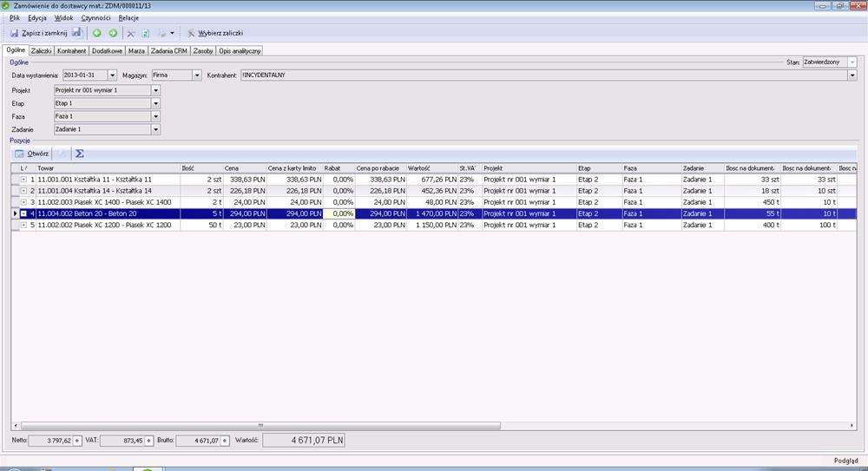Click the delete X icon in toolbar
The height and width of the screenshot is (471, 868).
coord(131,33)
